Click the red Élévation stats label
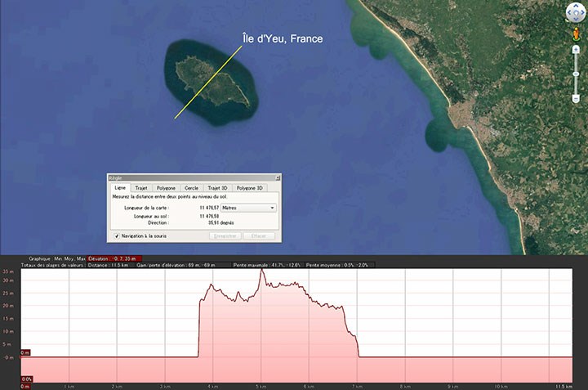 coord(114,258)
